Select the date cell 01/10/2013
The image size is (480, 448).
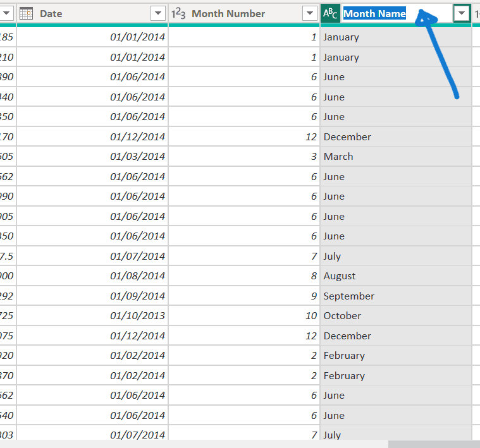137,316
